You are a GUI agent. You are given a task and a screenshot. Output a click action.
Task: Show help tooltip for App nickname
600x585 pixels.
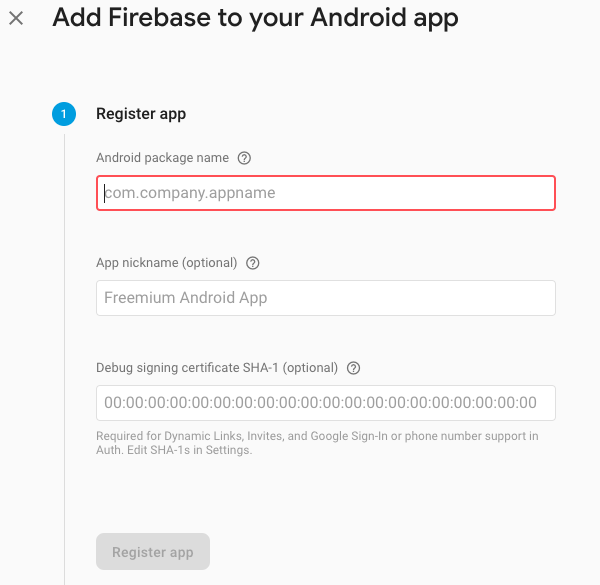(x=253, y=263)
